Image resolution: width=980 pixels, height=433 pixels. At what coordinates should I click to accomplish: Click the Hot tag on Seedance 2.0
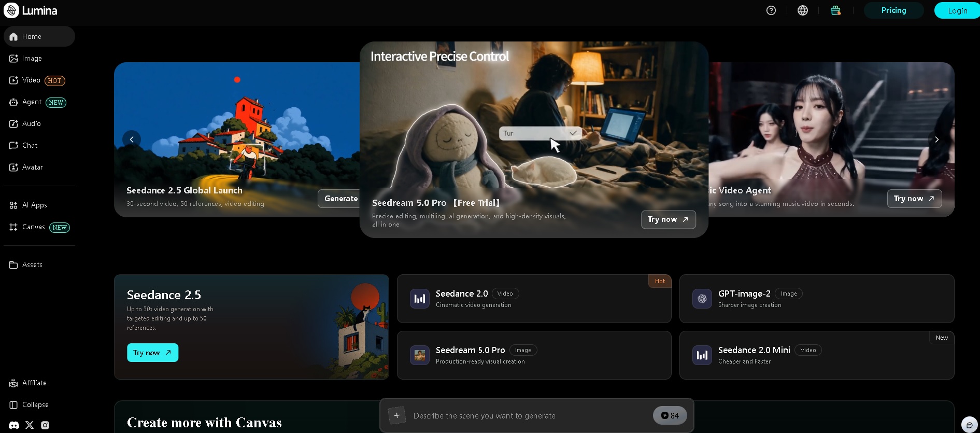pyautogui.click(x=660, y=281)
